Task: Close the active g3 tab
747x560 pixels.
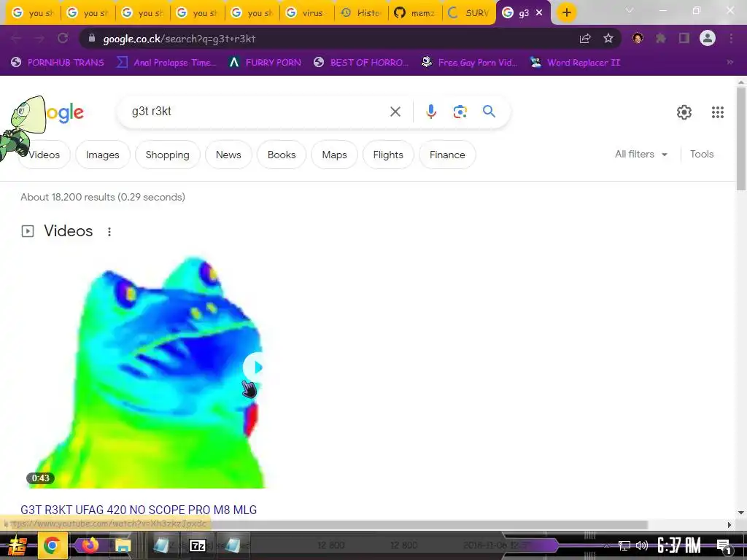Action: pyautogui.click(x=539, y=13)
